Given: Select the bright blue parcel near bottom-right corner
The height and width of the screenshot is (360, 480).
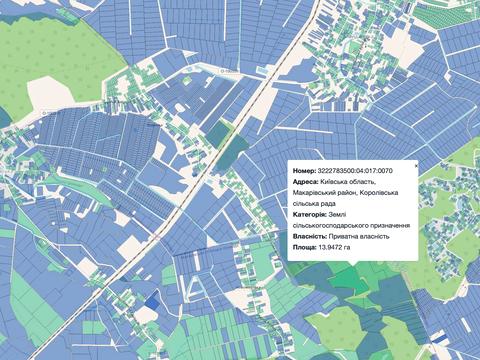Looking at the screenshot, I should click(x=440, y=338).
